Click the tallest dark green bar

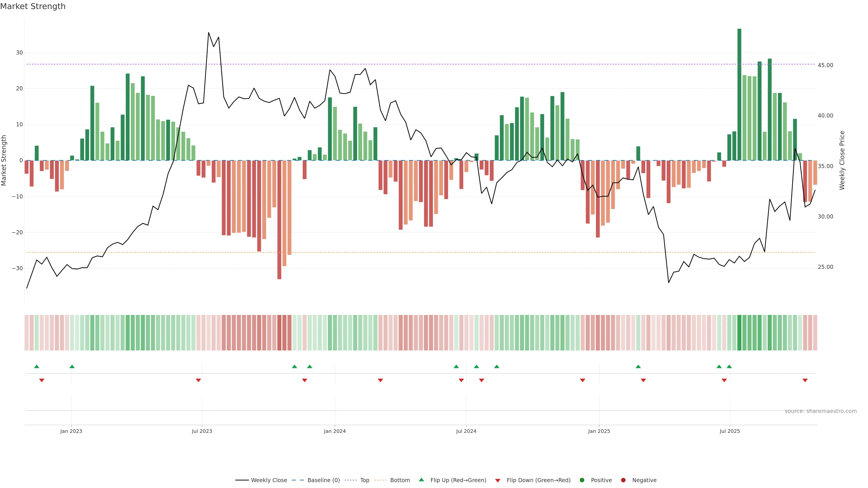[739, 94]
